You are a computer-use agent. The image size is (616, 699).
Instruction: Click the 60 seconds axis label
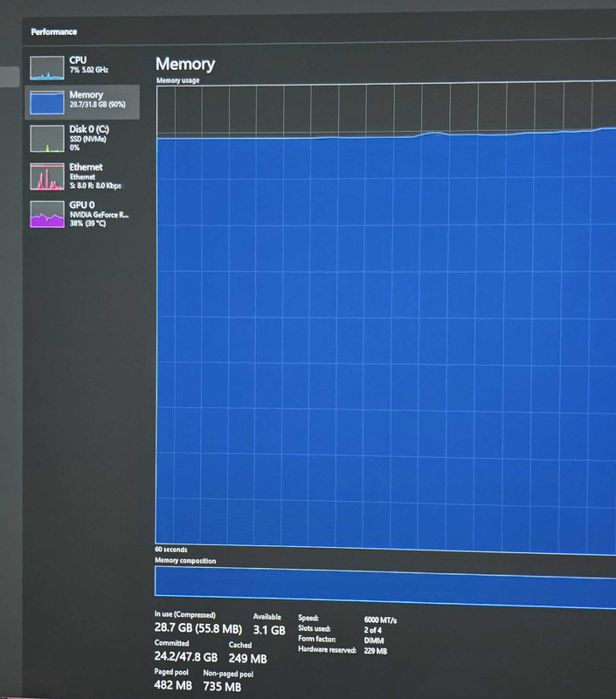(x=171, y=550)
